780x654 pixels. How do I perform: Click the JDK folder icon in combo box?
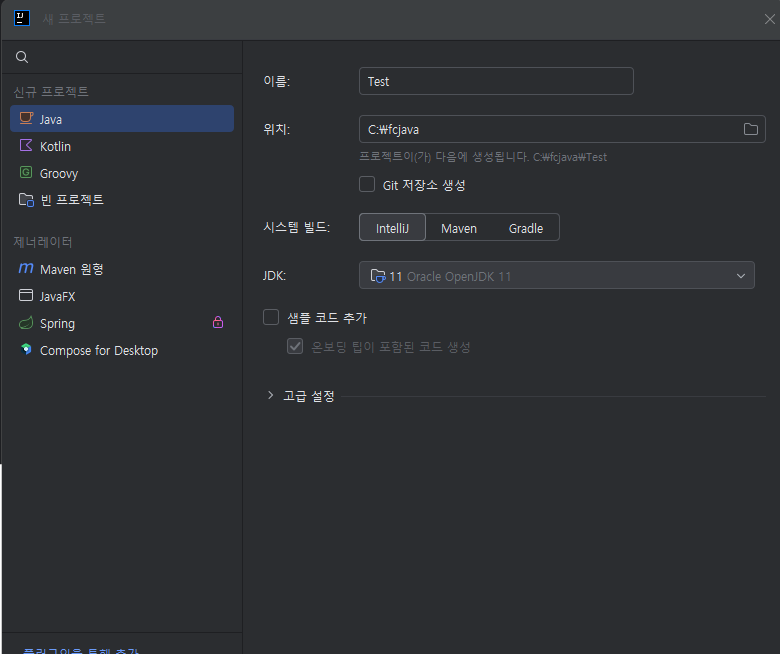tap(378, 276)
